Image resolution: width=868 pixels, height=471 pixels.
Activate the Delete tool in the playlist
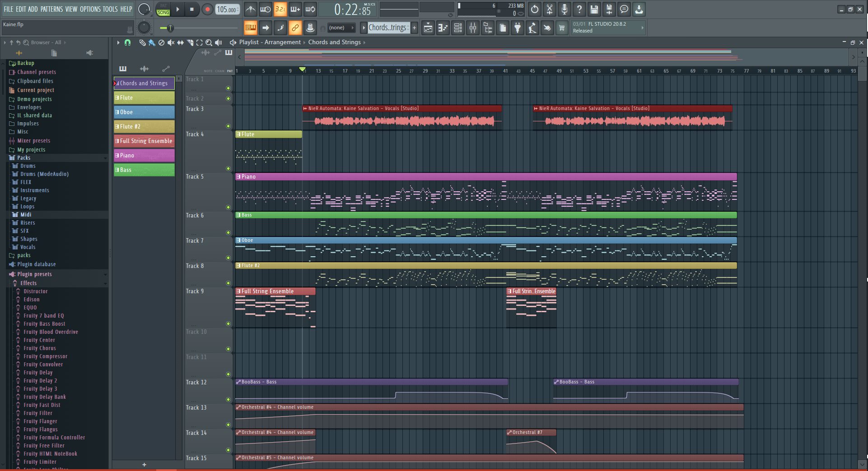point(162,43)
